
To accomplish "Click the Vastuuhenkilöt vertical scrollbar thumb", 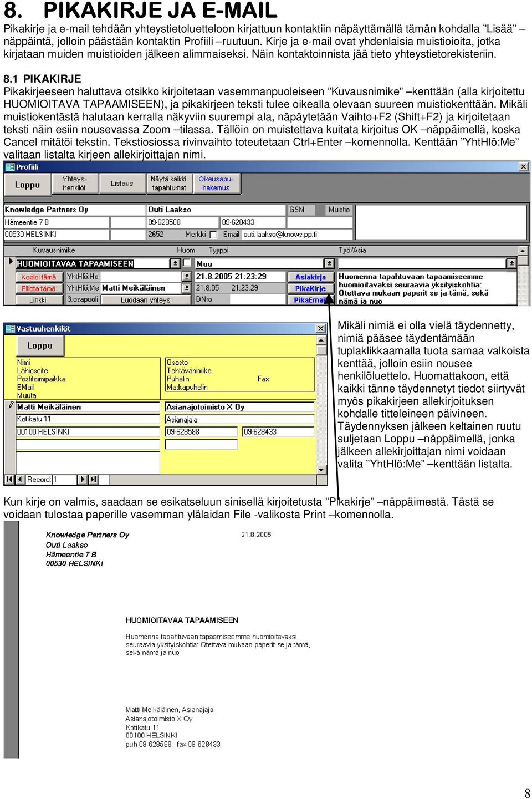I will (321, 350).
